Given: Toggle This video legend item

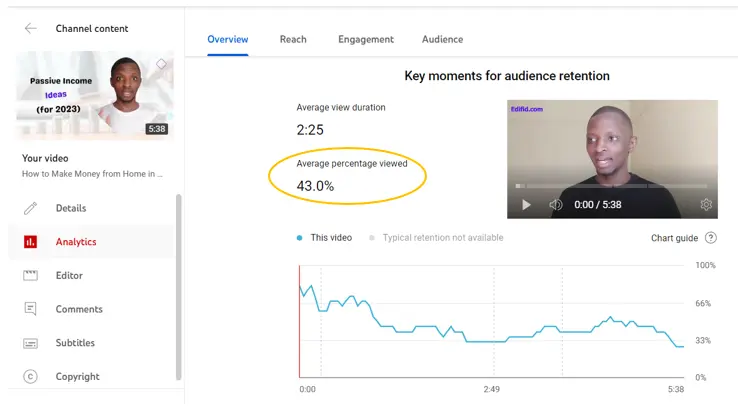Looking at the screenshot, I should [325, 238].
